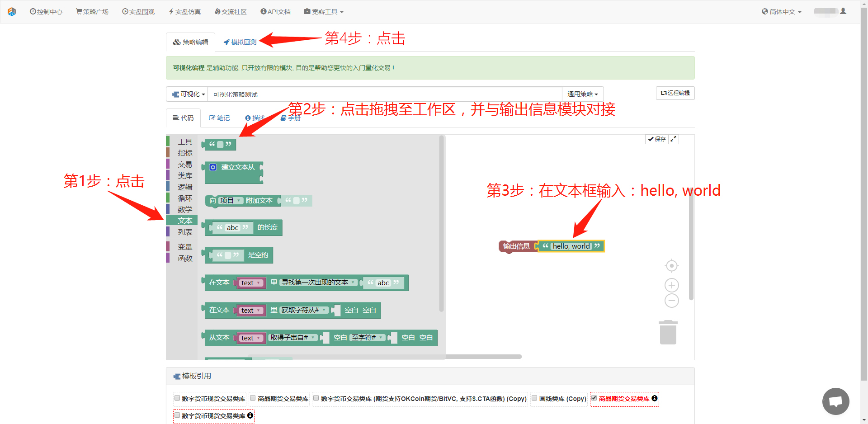
Task: Click the zoom out minus icon
Action: coord(672,301)
